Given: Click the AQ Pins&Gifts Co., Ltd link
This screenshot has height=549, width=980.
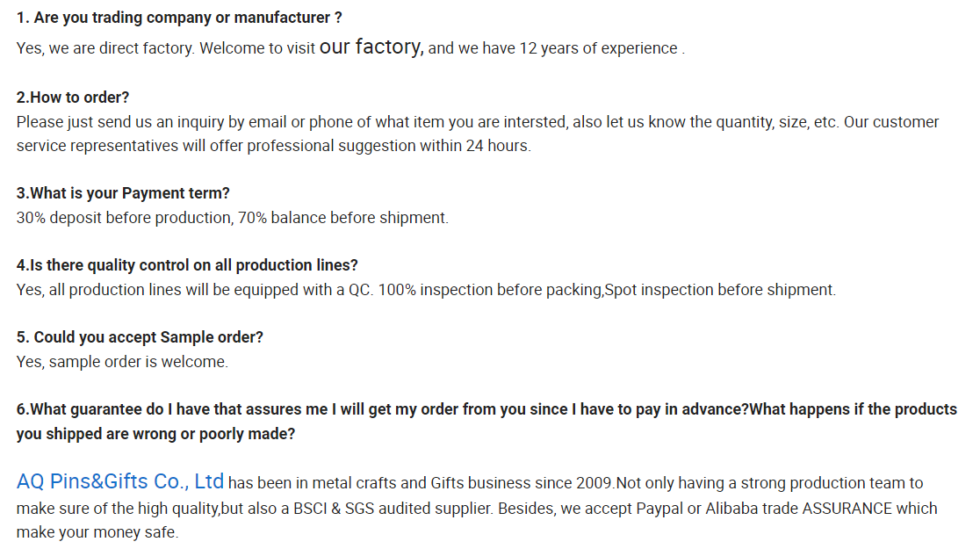Looking at the screenshot, I should pos(120,481).
